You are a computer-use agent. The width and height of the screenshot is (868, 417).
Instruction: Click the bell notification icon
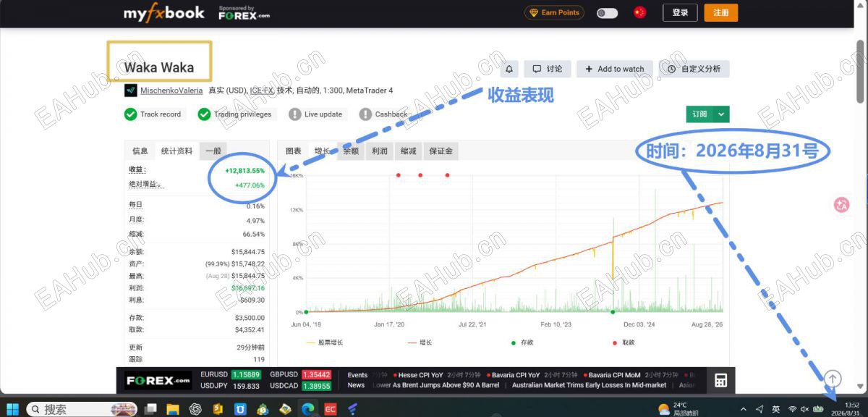coord(509,69)
